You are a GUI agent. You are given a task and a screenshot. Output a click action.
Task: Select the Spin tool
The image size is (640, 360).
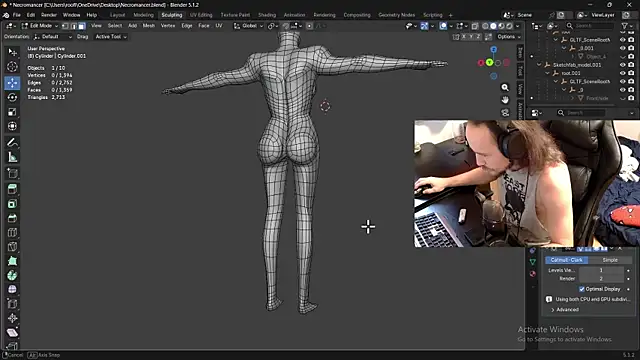click(12, 275)
